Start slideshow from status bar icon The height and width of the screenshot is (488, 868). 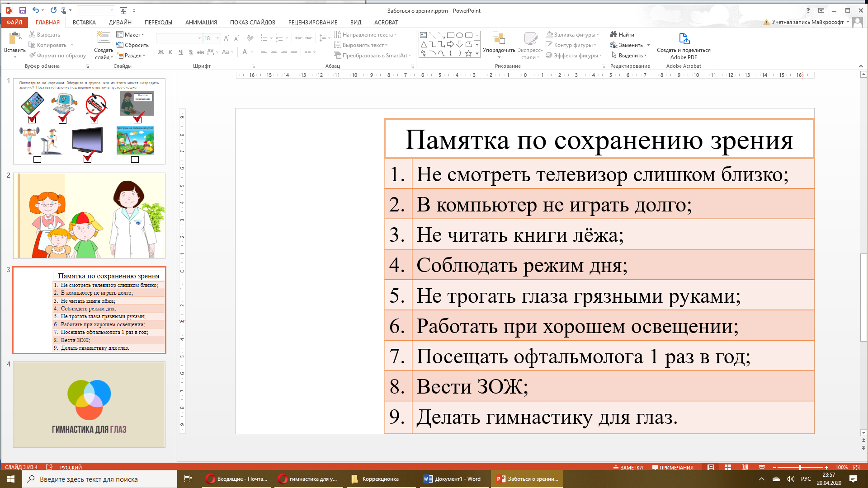pos(762,467)
